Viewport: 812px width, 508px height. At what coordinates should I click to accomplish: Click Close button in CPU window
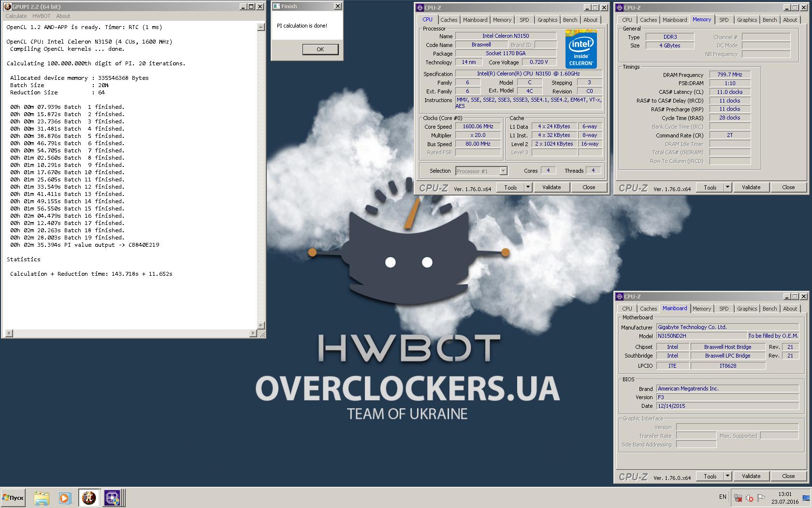tap(589, 187)
